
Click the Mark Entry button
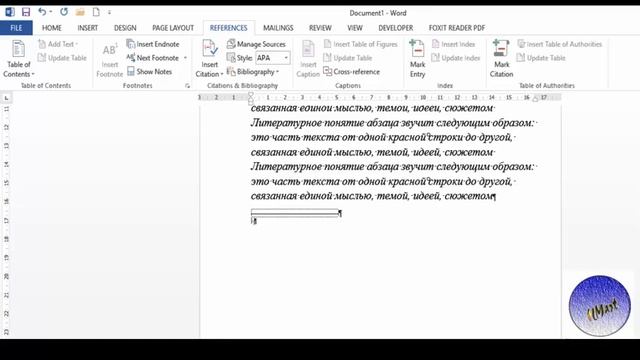[418, 59]
